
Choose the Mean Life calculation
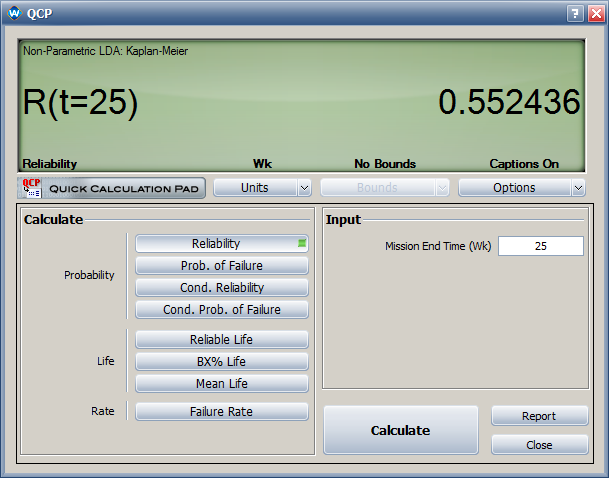coord(221,383)
